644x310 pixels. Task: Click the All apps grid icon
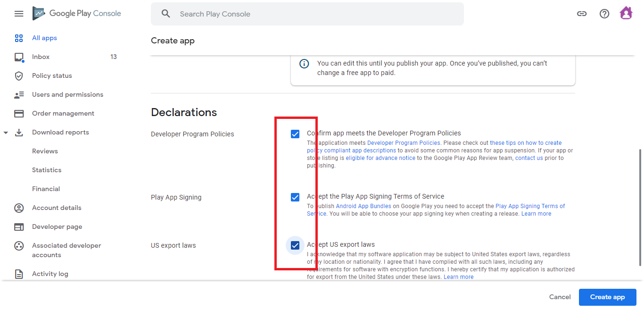(19, 38)
